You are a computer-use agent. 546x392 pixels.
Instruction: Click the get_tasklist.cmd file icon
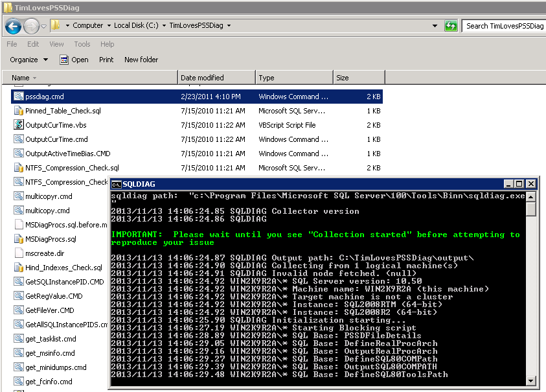(19, 339)
